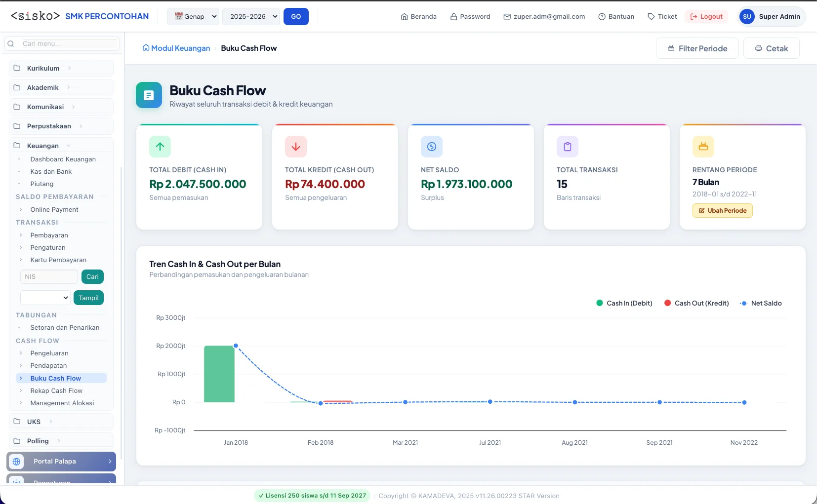817x504 pixels.
Task: Toggle Cash In (Debit) legend series
Action: pyautogui.click(x=624, y=303)
